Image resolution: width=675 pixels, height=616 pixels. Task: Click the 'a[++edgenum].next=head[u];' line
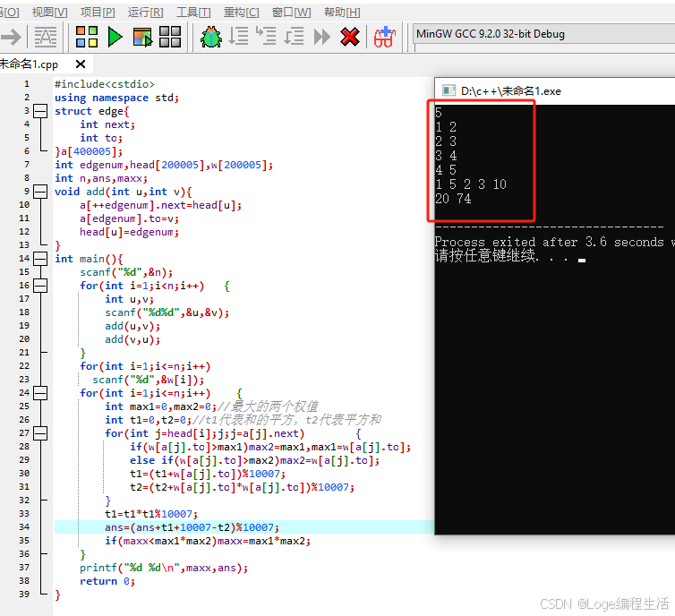pos(160,205)
